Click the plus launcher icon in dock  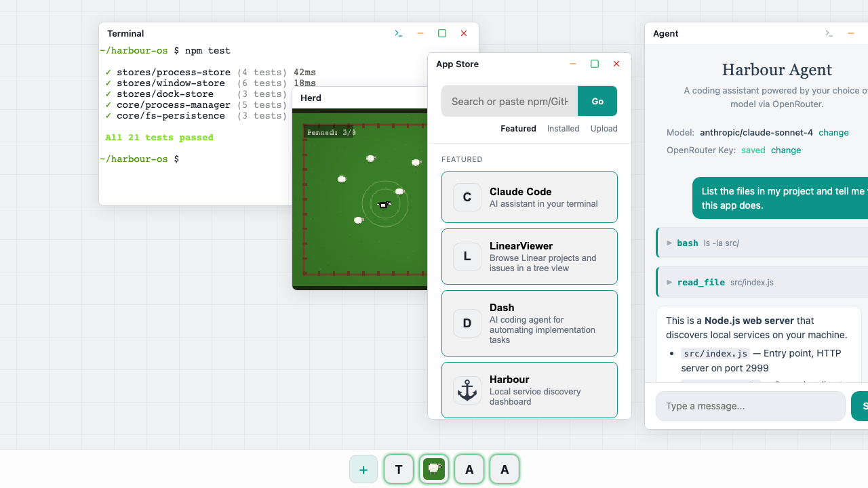[363, 470]
